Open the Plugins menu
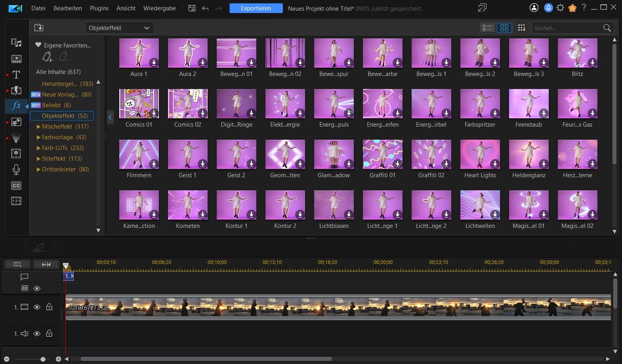Viewport: 622px width, 364px height. click(99, 8)
